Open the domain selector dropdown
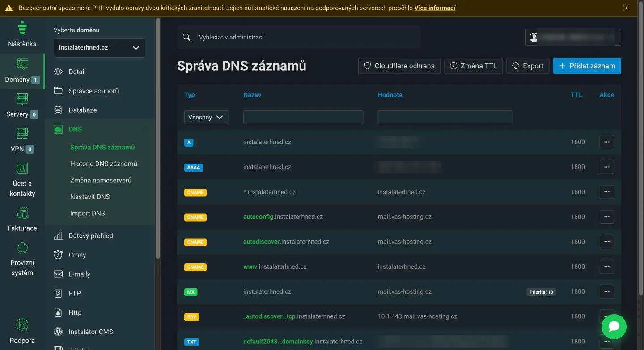This screenshot has width=644, height=350. [x=99, y=48]
